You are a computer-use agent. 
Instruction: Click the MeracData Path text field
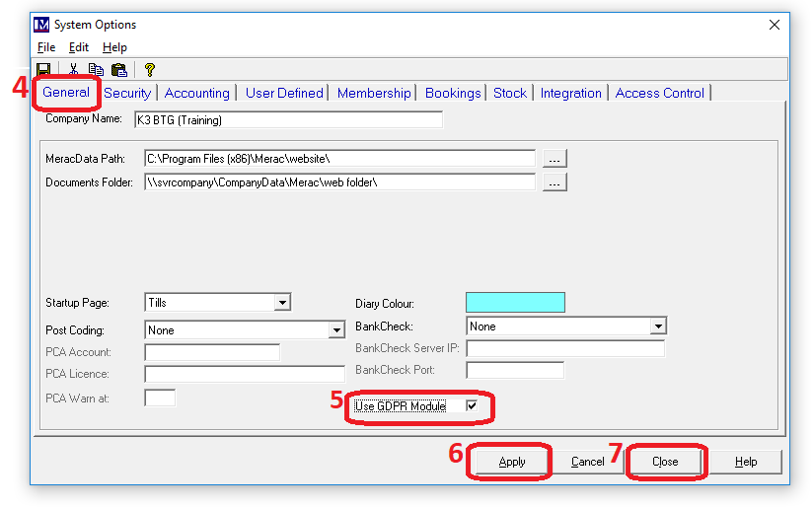click(x=339, y=159)
